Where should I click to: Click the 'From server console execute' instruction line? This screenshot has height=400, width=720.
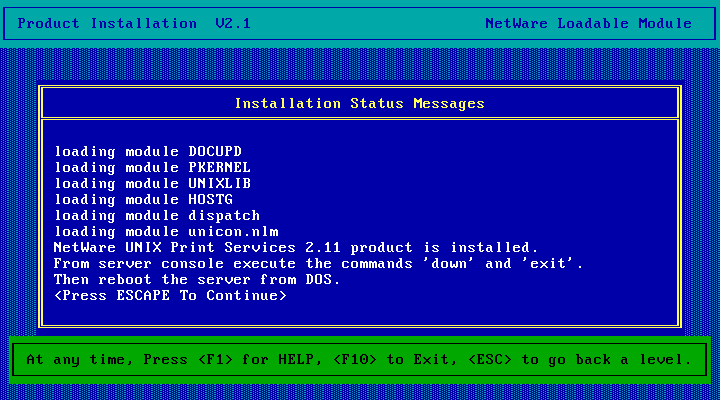coord(318,264)
